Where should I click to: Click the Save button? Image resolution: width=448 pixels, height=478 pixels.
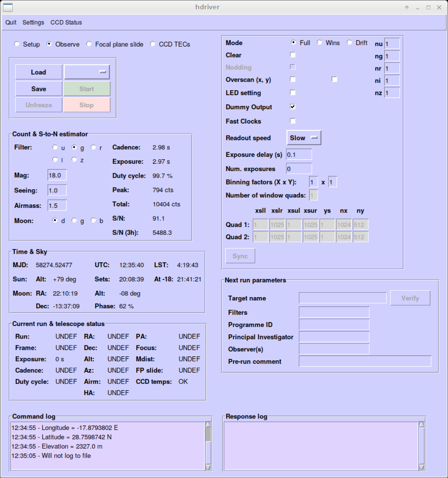point(39,89)
